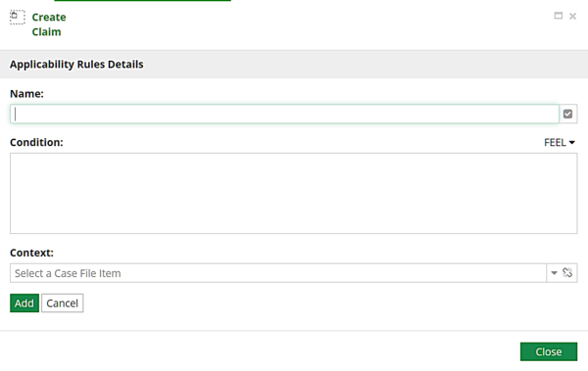The width and height of the screenshot is (588, 371).
Task: Open the FEEL language dropdown
Action: tap(560, 142)
